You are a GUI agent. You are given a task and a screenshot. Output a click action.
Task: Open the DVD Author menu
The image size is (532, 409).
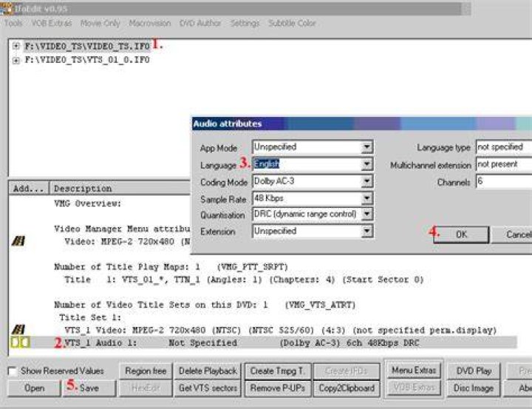point(200,24)
